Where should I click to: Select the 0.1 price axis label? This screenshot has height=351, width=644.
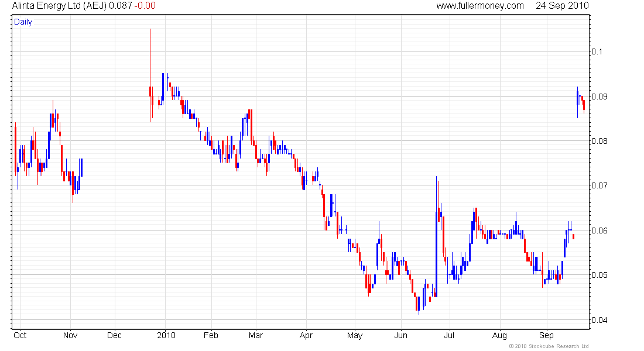click(x=597, y=51)
